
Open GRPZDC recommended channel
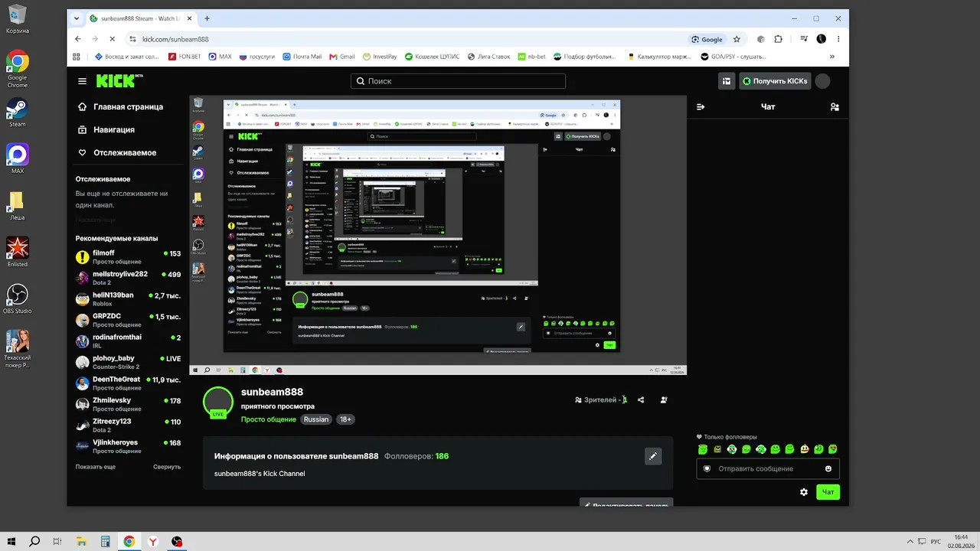click(x=129, y=320)
